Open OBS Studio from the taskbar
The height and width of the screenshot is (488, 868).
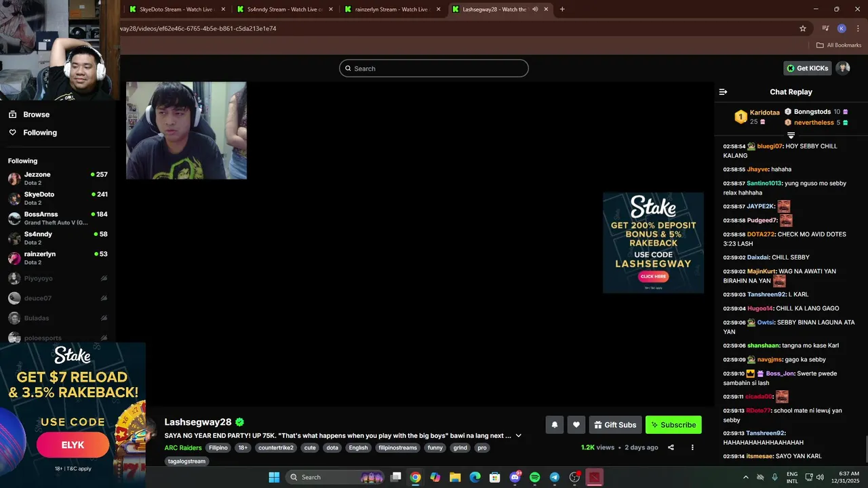point(574,477)
